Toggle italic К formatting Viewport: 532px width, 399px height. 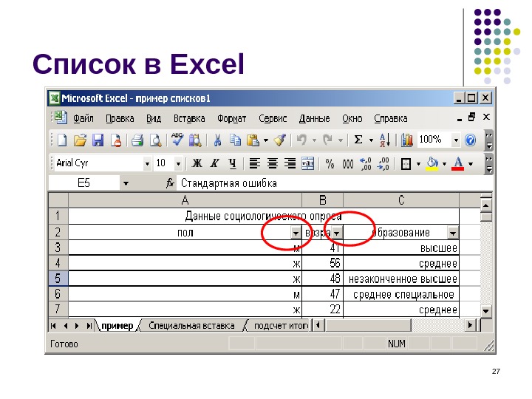click(214, 163)
